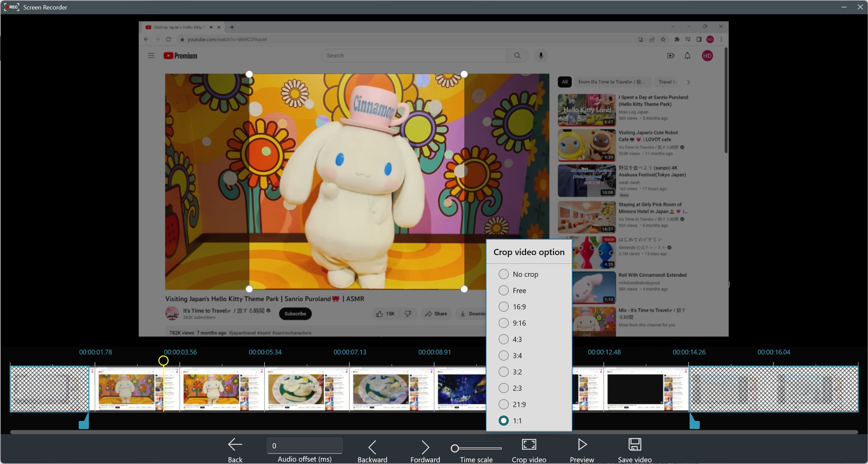Click the Share button in the recording
The width and height of the screenshot is (868, 464).
click(x=436, y=313)
